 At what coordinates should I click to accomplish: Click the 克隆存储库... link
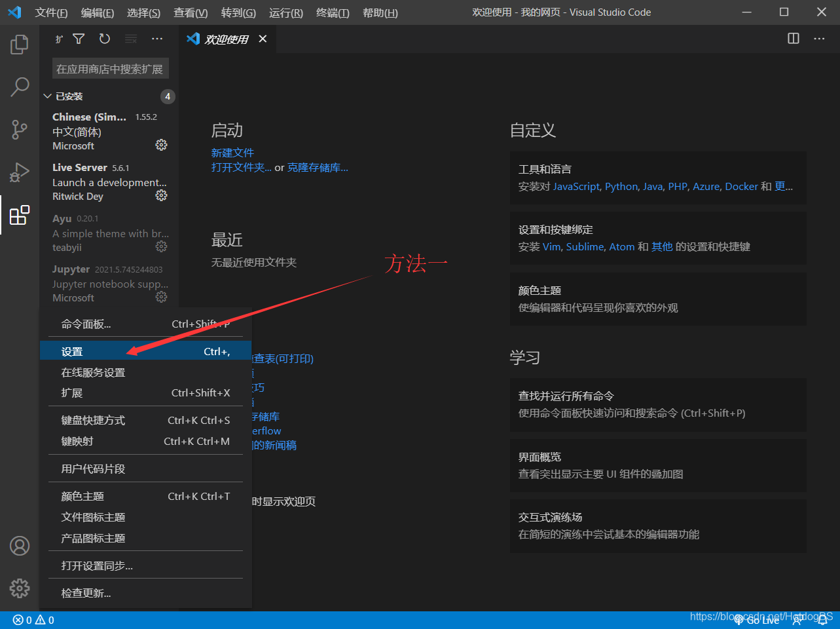[x=318, y=167]
